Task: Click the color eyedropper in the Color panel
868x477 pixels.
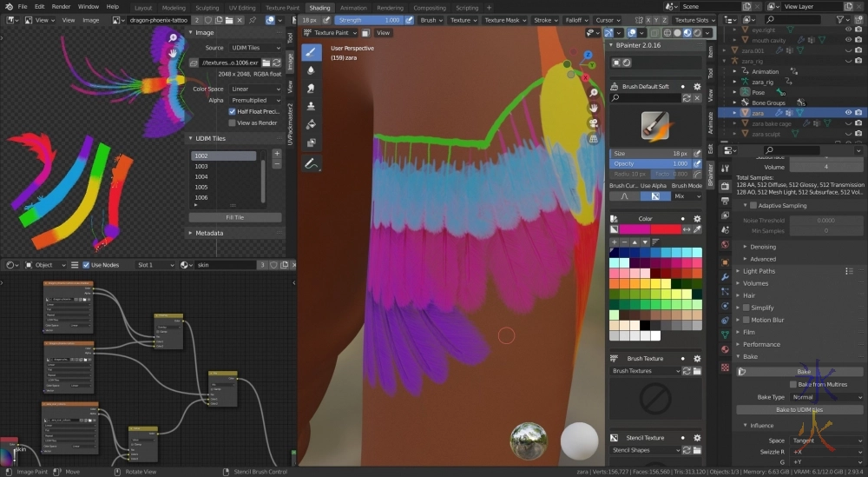Action: point(697,229)
